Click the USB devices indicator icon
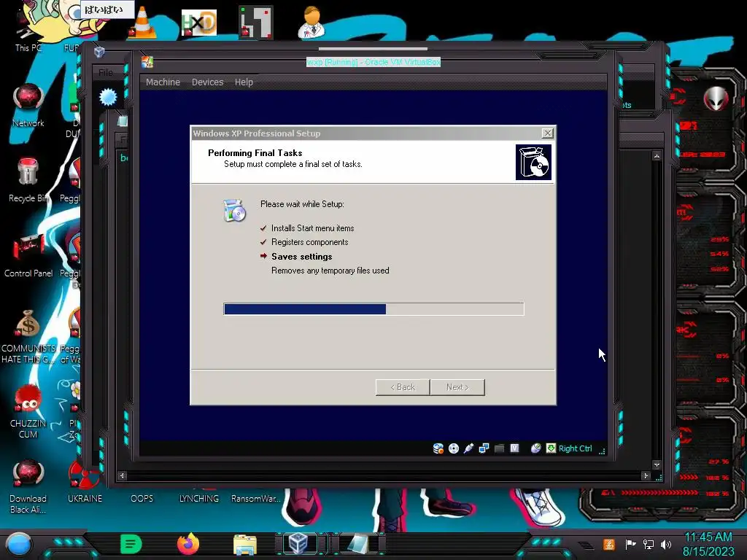 click(469, 448)
